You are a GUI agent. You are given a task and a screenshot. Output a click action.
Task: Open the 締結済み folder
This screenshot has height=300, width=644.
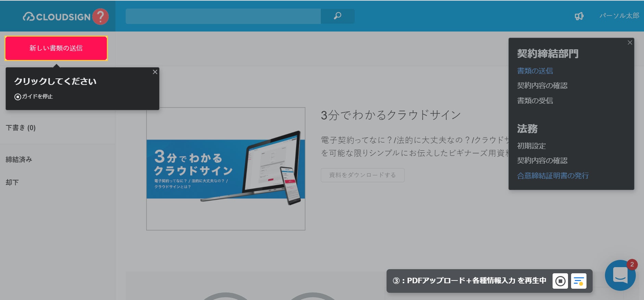click(19, 159)
